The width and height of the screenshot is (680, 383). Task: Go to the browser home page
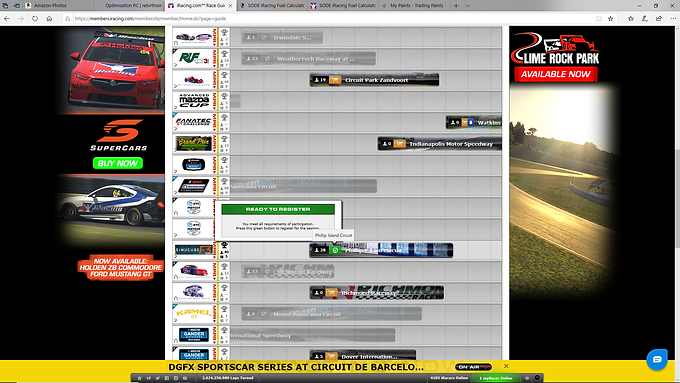point(49,19)
